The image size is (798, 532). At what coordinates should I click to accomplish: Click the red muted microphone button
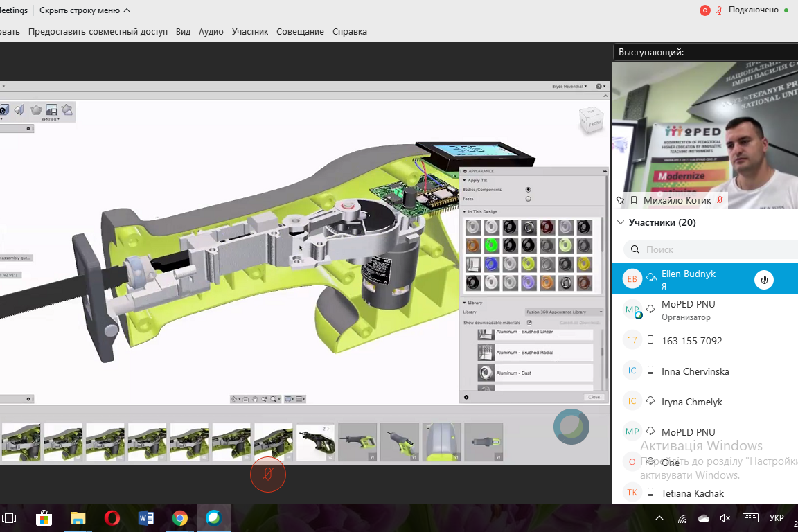267,475
